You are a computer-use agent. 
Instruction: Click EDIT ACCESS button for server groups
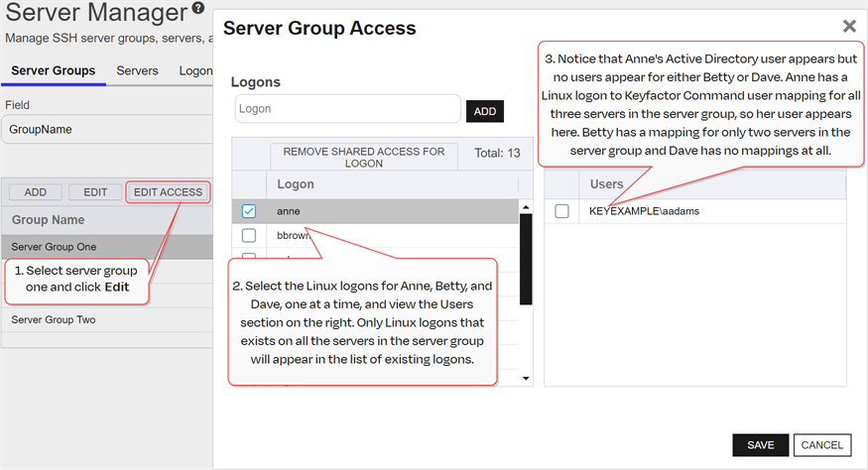(168, 192)
